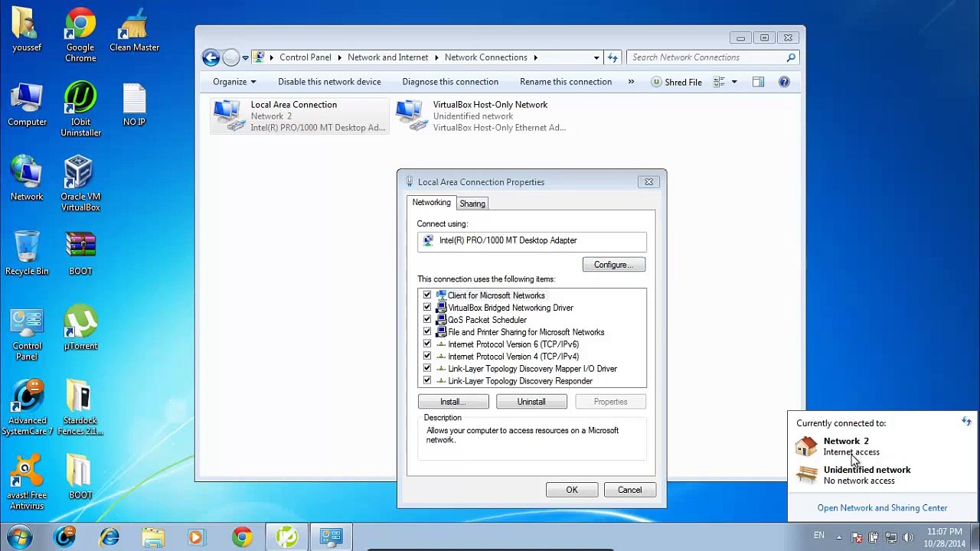Screen dimensions: 980x551
Task: Confirm the properties dialog with OK
Action: pyautogui.click(x=572, y=490)
